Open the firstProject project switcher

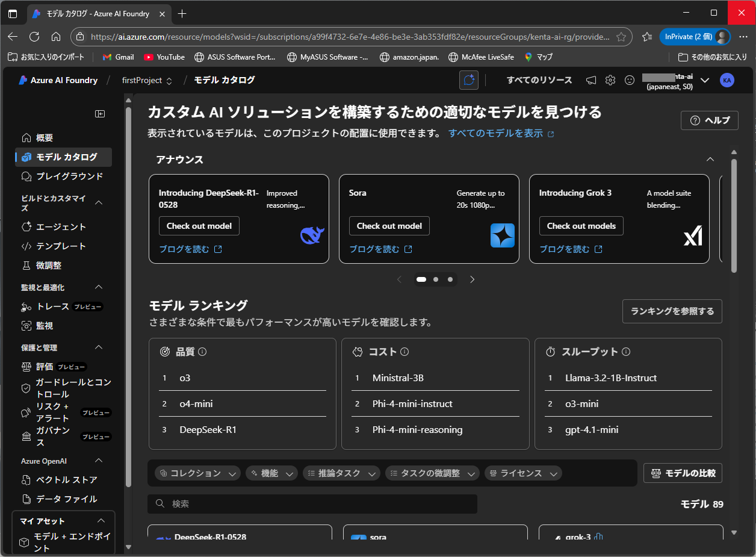click(147, 80)
